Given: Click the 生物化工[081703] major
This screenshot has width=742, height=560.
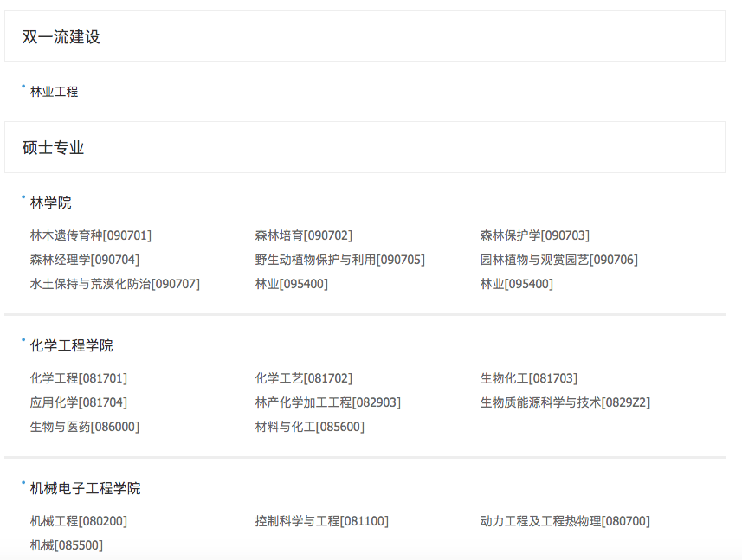Looking at the screenshot, I should coord(529,378).
